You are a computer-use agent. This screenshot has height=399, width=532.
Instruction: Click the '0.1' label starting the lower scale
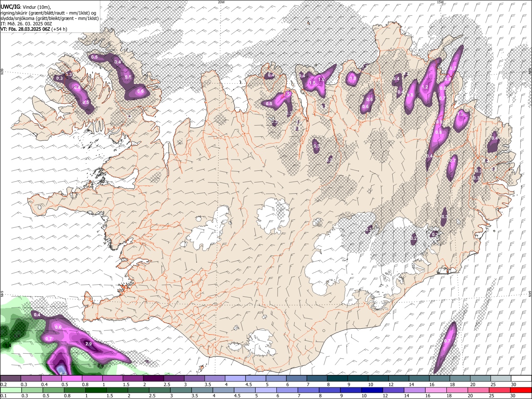pyautogui.click(x=3, y=396)
